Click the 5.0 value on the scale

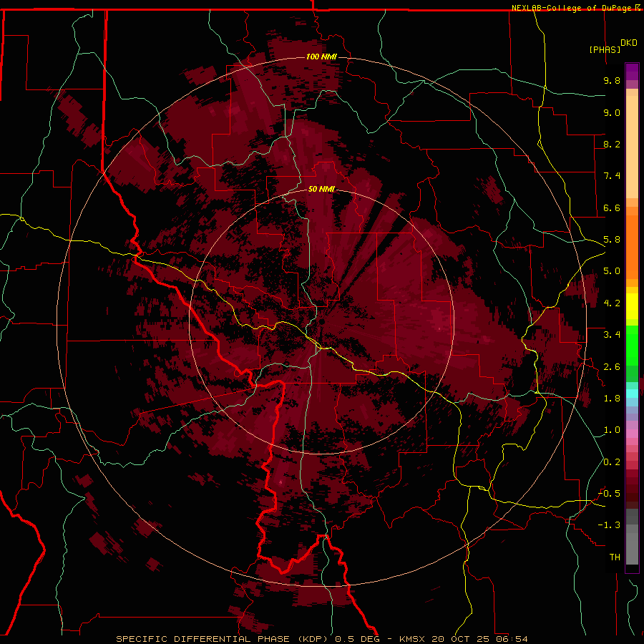[612, 271]
